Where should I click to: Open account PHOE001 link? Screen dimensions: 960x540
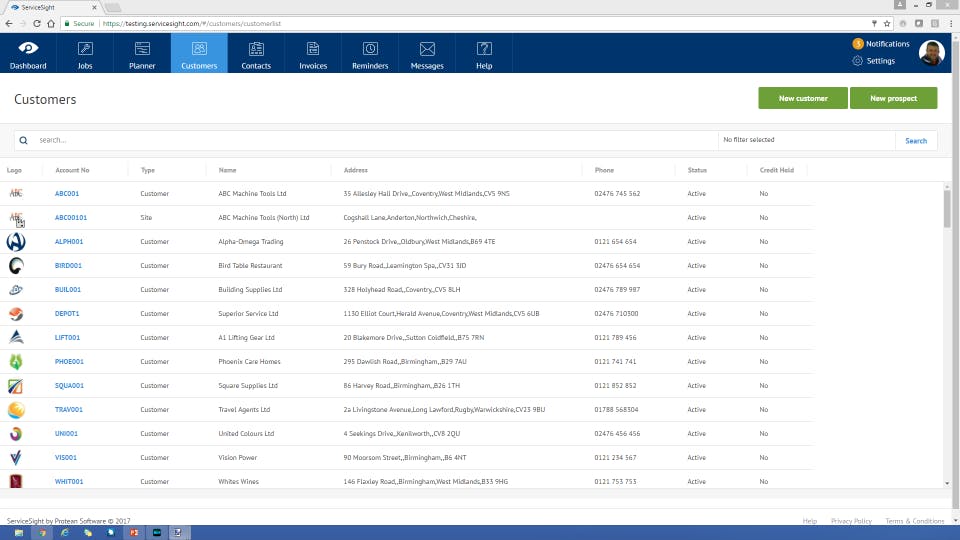pos(69,361)
